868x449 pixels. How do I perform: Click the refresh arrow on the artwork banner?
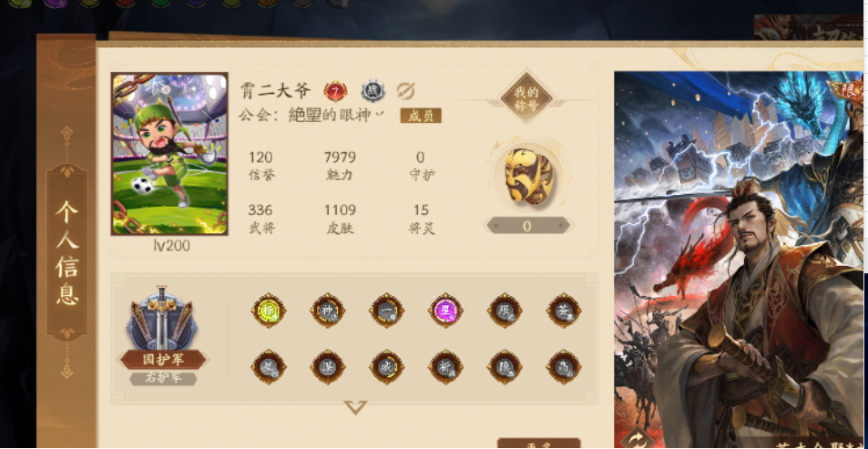coord(638,438)
